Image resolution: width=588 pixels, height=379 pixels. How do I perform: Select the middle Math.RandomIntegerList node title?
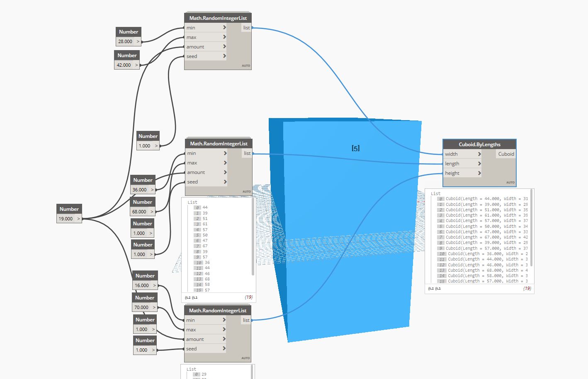coord(219,144)
